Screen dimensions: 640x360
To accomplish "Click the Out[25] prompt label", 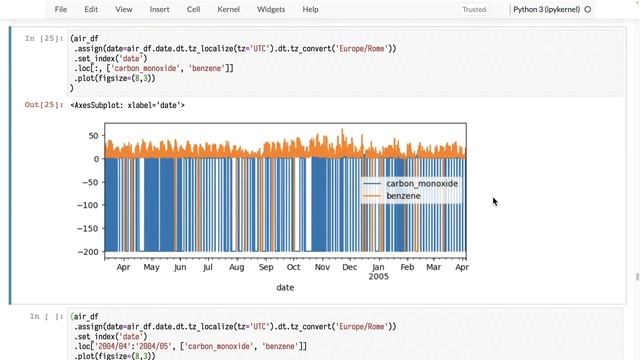I will [x=44, y=105].
